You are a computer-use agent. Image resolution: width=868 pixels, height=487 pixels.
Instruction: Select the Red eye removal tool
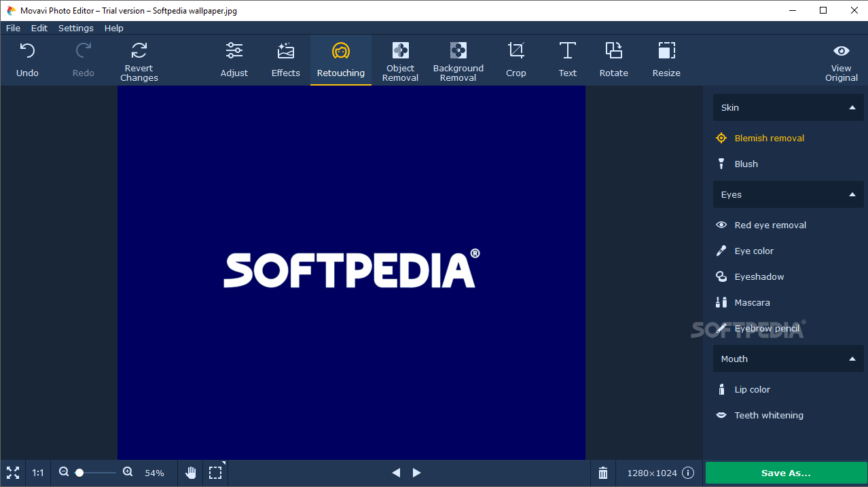pyautogui.click(x=761, y=225)
